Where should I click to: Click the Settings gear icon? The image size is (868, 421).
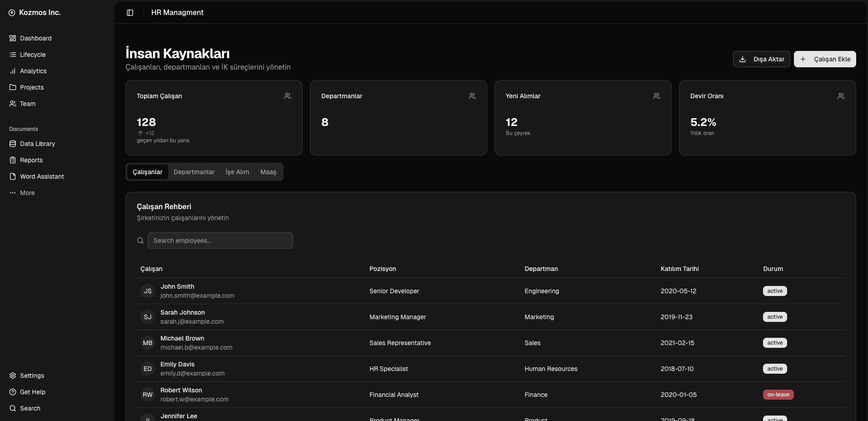pos(13,376)
